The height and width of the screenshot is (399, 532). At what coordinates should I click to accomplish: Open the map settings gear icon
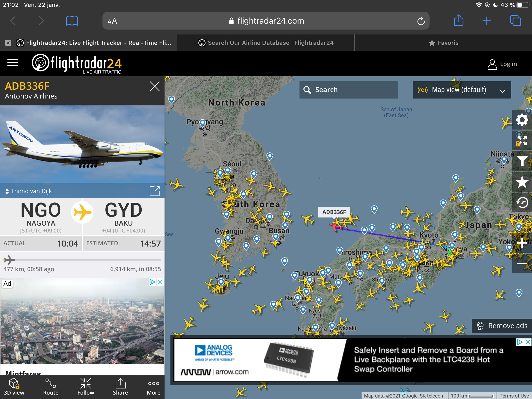coord(522,120)
